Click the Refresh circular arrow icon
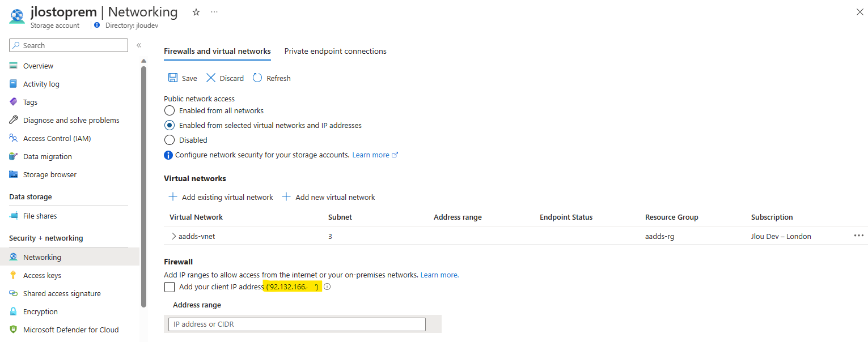This screenshot has height=342, width=868. click(x=257, y=78)
